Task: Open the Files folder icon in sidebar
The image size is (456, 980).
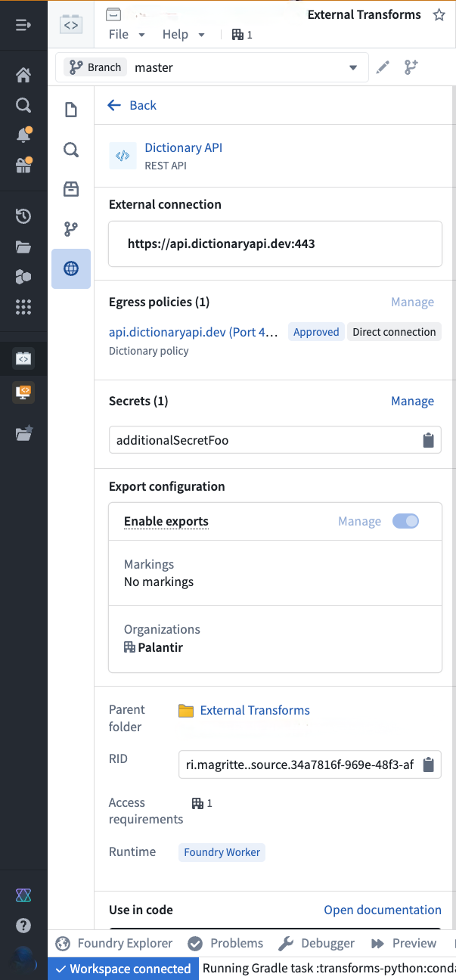Action: 23,247
